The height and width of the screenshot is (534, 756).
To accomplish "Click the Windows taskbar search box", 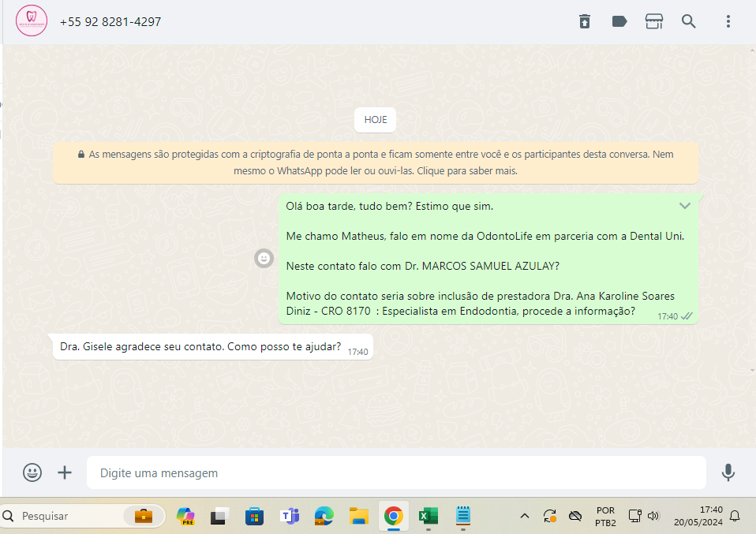I will click(82, 516).
